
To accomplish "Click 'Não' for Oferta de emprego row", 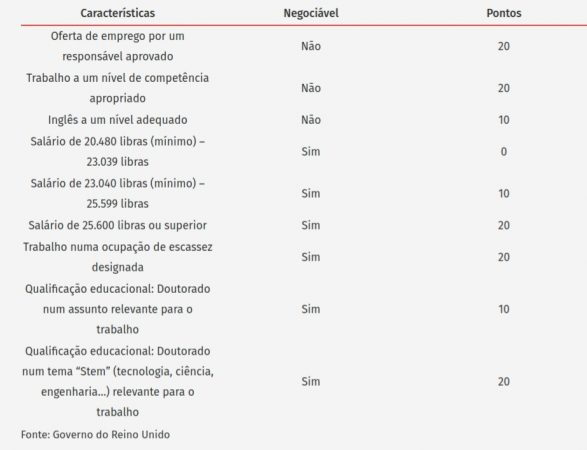I will point(311,46).
